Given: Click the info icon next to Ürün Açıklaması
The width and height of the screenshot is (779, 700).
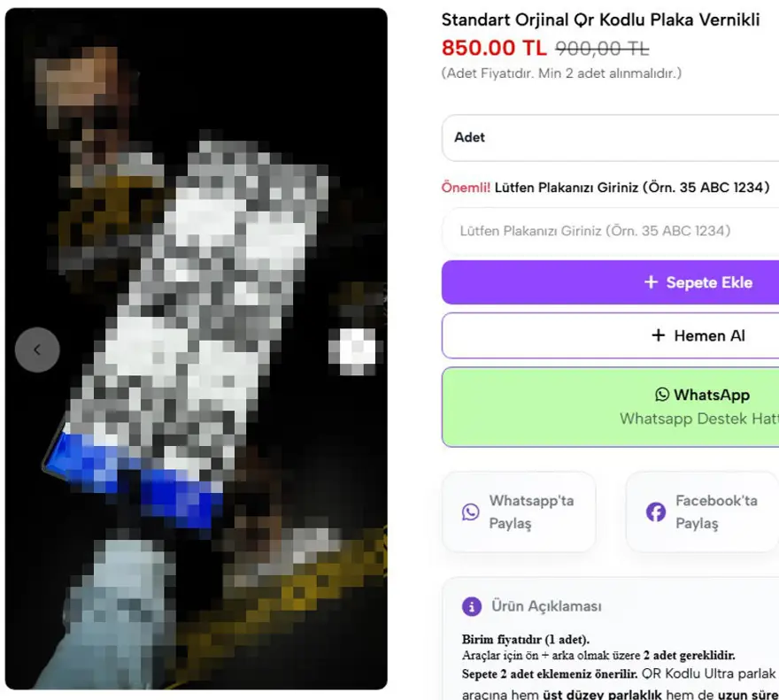Looking at the screenshot, I should pos(472,606).
